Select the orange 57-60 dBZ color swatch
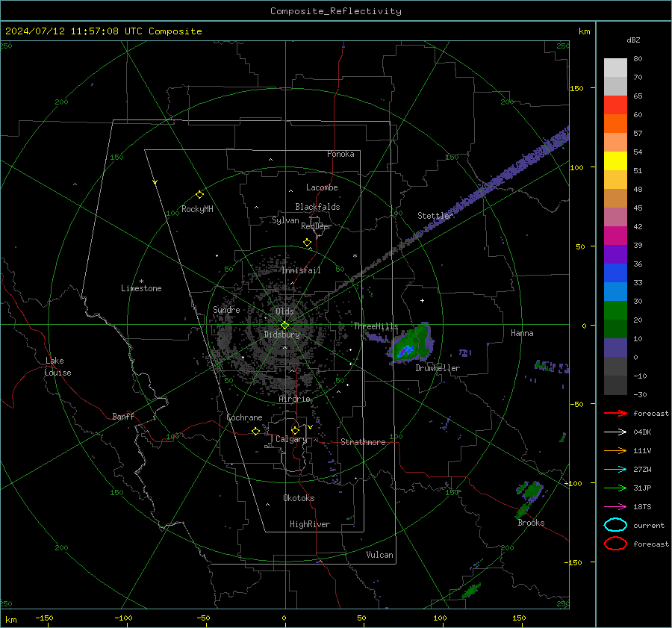The width and height of the screenshot is (672, 628). pos(615,124)
